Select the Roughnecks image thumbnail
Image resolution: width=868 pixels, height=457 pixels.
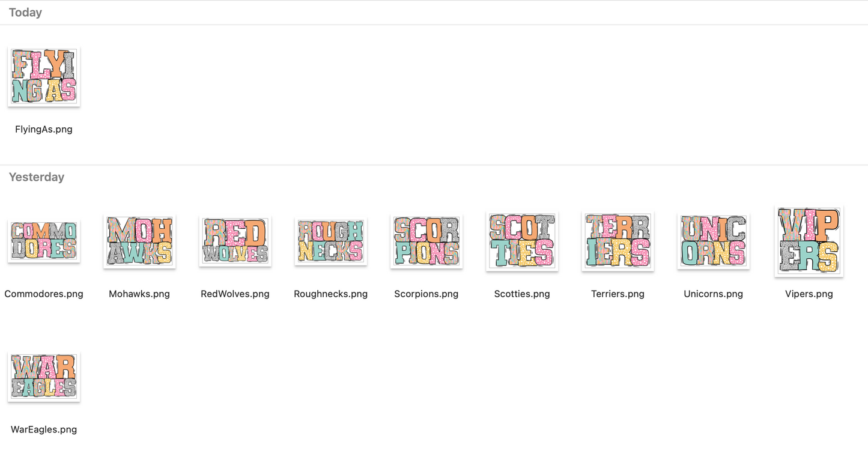(330, 241)
